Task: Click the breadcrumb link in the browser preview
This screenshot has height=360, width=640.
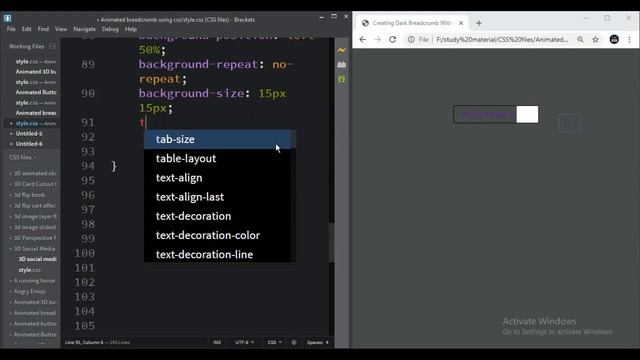Action: (x=487, y=115)
